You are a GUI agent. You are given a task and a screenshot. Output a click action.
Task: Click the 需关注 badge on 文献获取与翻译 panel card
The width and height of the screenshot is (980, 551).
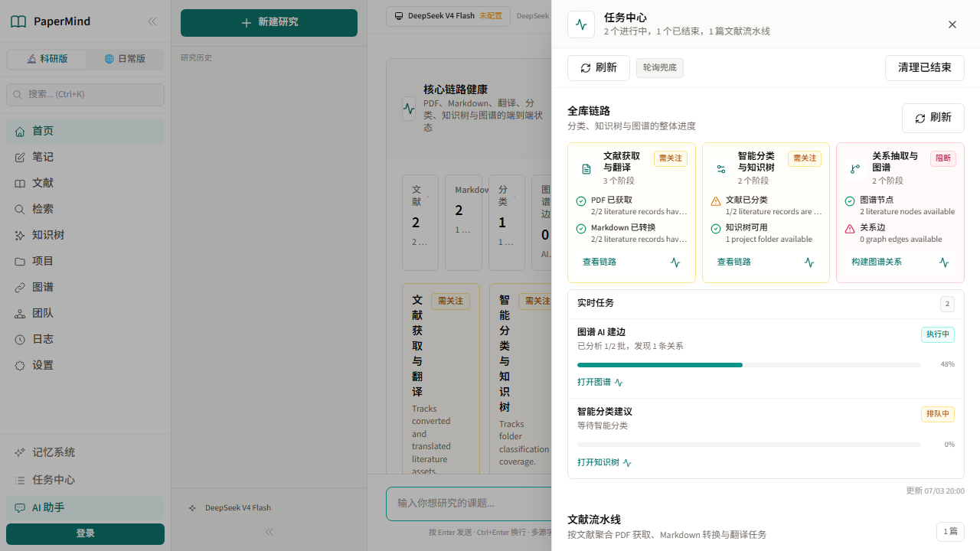pyautogui.click(x=671, y=158)
